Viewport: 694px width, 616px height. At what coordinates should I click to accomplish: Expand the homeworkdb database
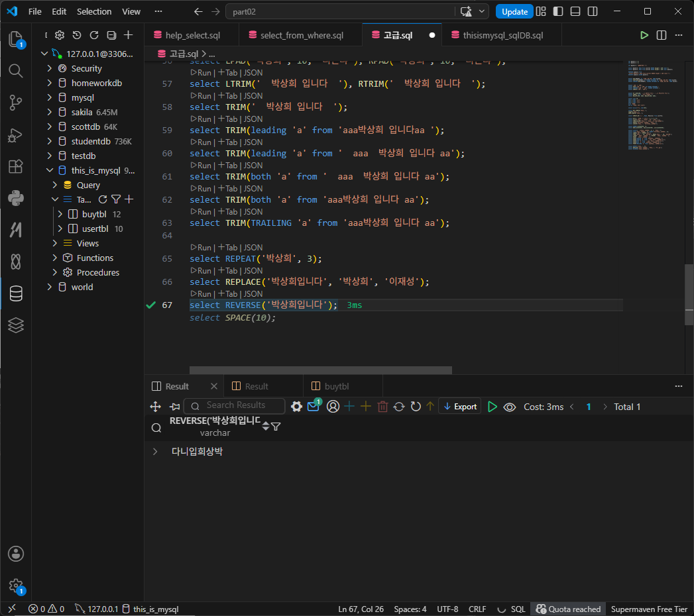50,83
